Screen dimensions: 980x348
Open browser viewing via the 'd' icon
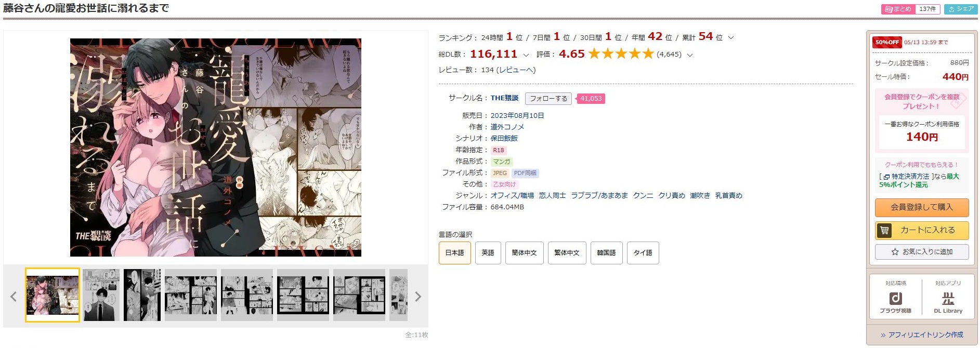[x=895, y=298]
